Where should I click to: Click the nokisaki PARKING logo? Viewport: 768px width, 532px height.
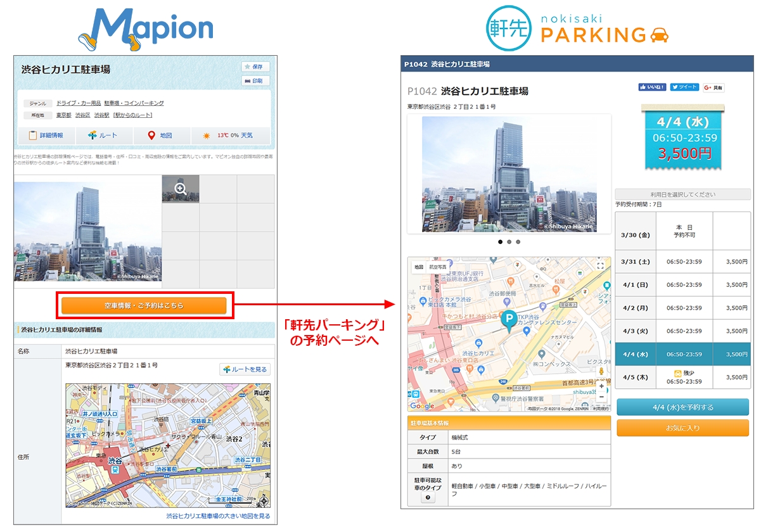pyautogui.click(x=578, y=28)
